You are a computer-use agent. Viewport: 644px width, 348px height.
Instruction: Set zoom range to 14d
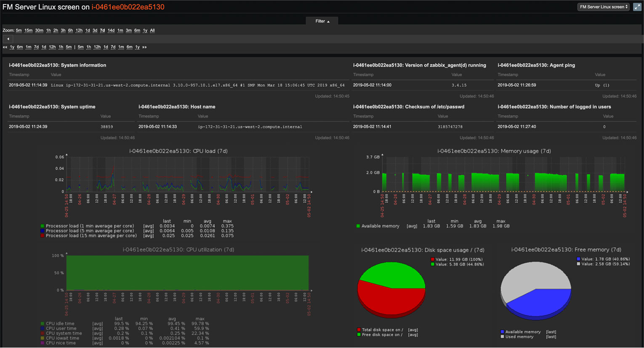coord(111,30)
